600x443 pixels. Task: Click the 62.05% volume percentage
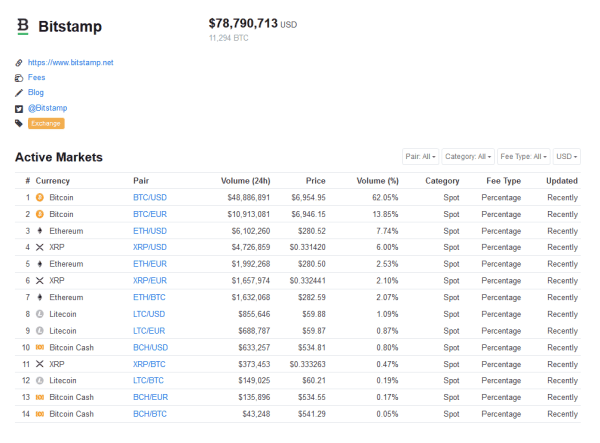pos(385,197)
